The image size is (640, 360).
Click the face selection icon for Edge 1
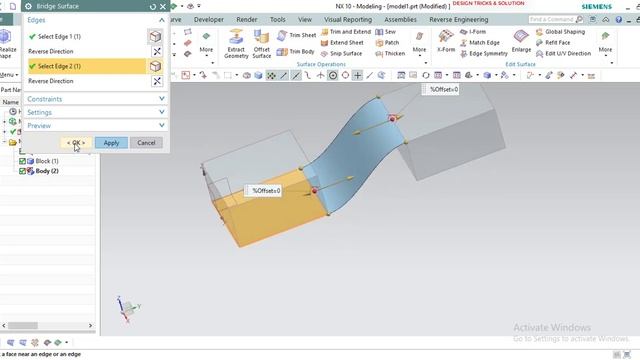155,36
